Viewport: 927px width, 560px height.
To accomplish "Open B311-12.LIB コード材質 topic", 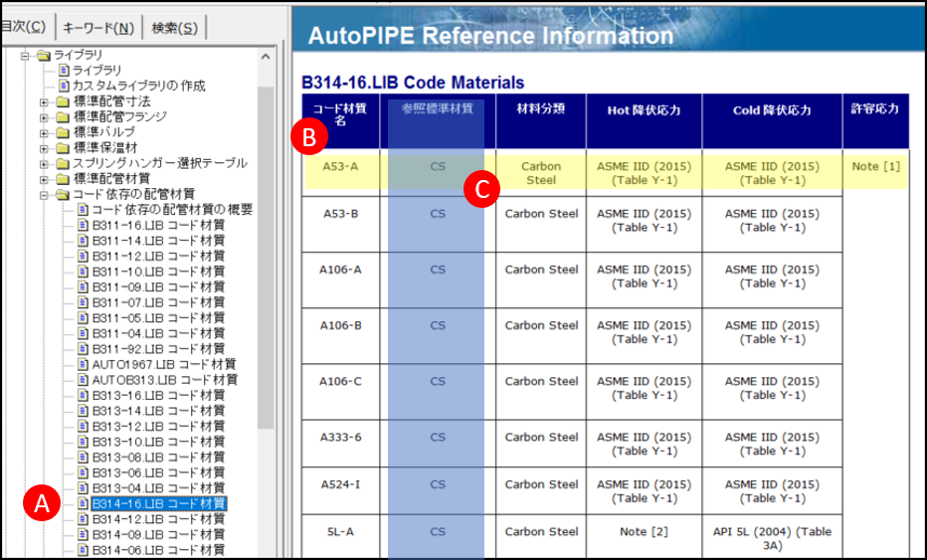I will 158,256.
